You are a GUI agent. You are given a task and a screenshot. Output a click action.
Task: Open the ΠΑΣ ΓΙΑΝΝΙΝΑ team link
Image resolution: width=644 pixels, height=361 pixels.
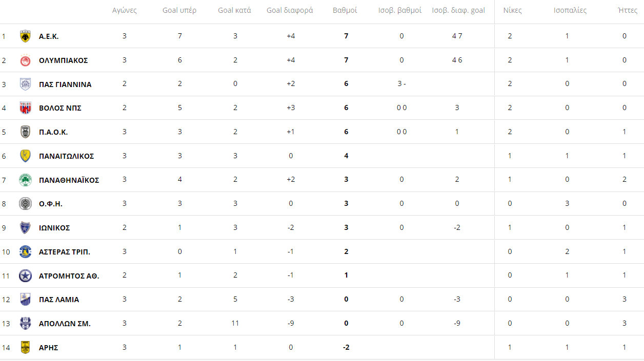[65, 84]
